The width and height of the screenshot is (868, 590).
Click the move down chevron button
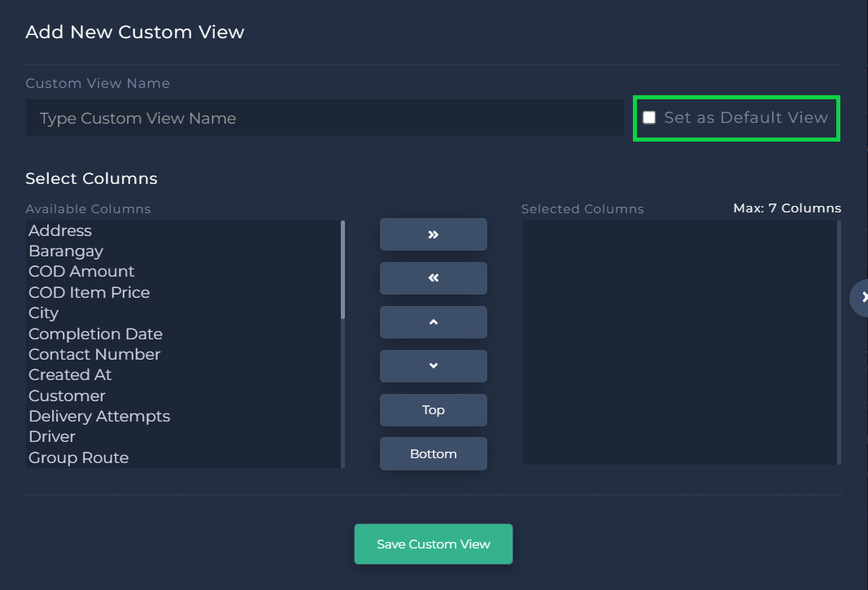click(x=433, y=366)
